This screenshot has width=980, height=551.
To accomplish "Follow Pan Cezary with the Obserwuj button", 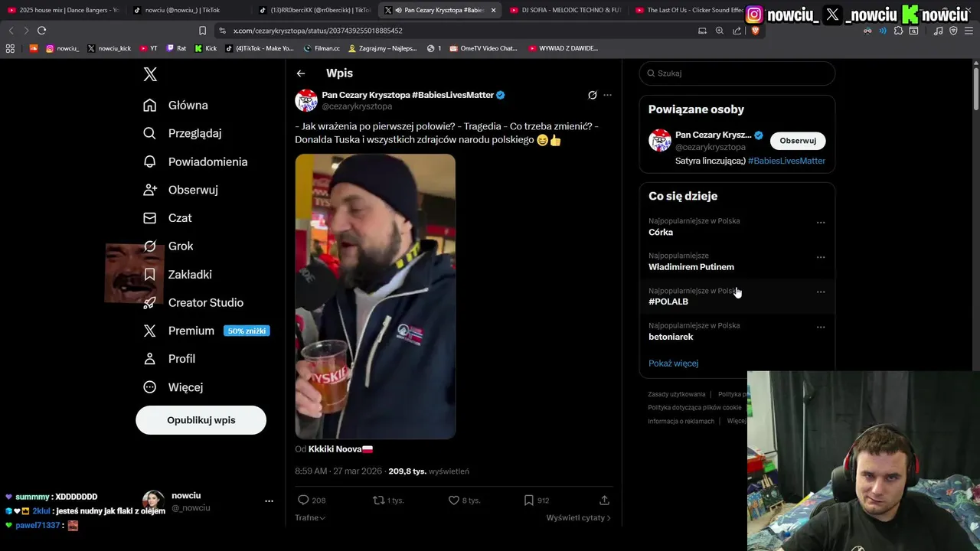I will pyautogui.click(x=798, y=141).
